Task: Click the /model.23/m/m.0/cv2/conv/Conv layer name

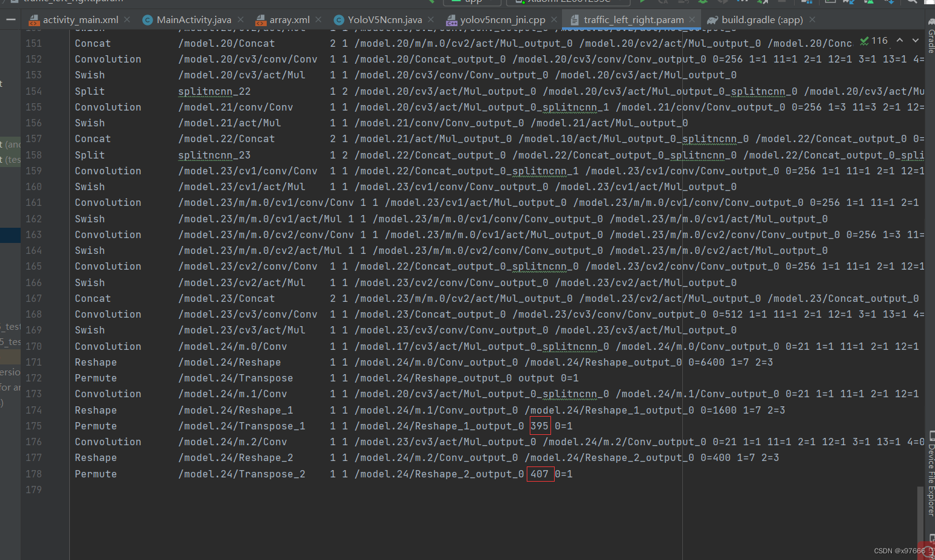Action: click(x=266, y=234)
